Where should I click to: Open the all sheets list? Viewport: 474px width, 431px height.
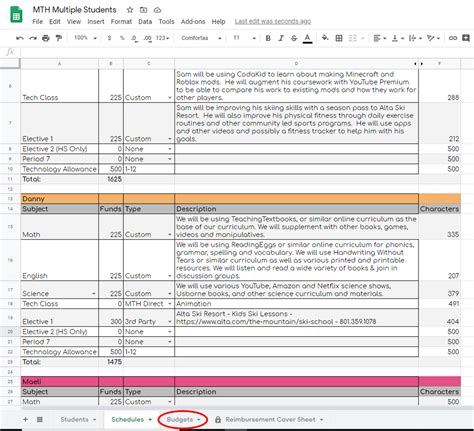coord(39,419)
